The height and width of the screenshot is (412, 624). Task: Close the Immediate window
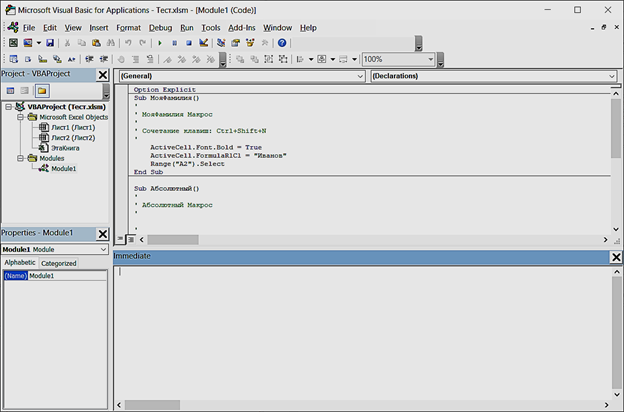click(x=616, y=258)
